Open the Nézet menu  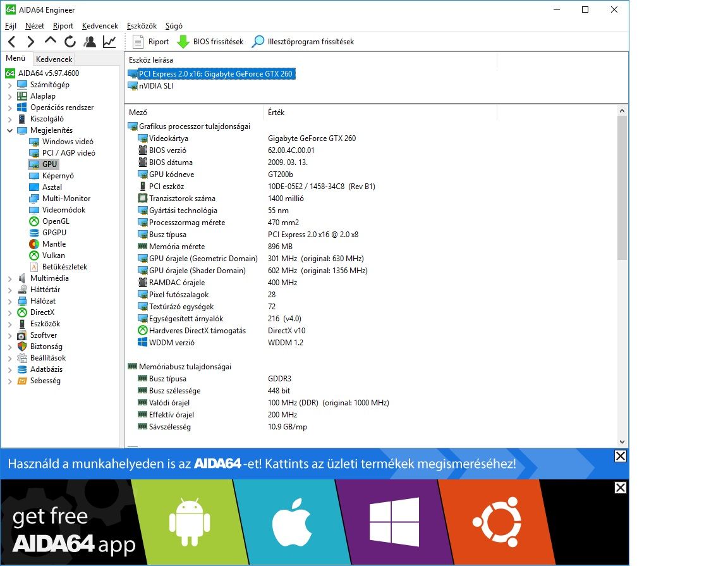[35, 26]
